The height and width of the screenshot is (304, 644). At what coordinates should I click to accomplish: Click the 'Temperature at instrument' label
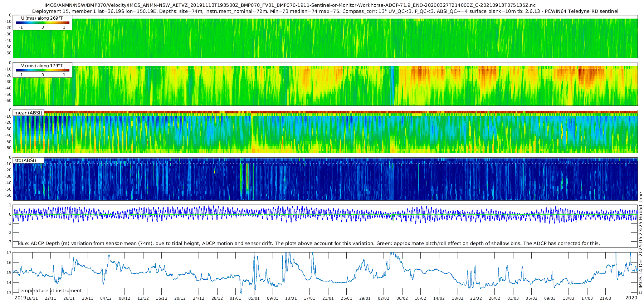49,290
